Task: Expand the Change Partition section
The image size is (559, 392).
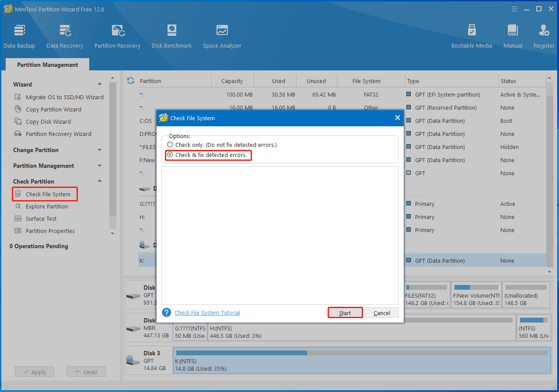Action: click(100, 150)
